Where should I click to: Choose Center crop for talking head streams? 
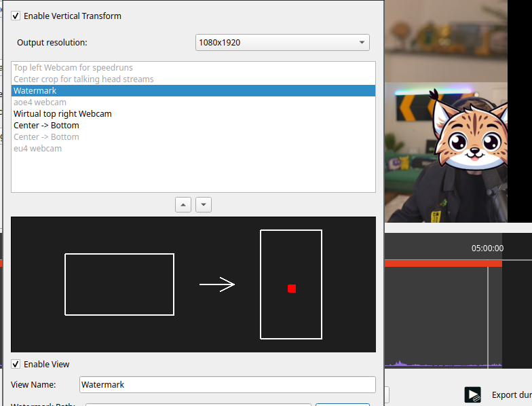click(x=83, y=79)
